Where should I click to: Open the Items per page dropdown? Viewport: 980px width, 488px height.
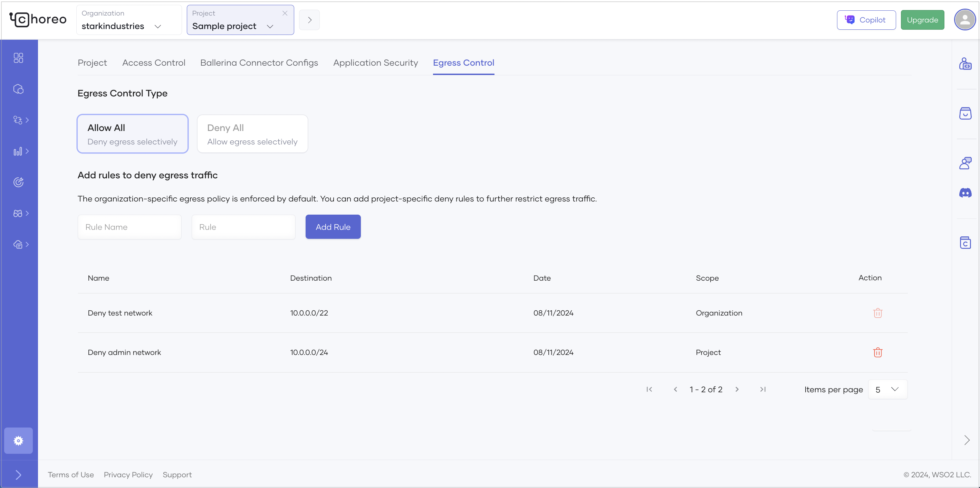887,390
